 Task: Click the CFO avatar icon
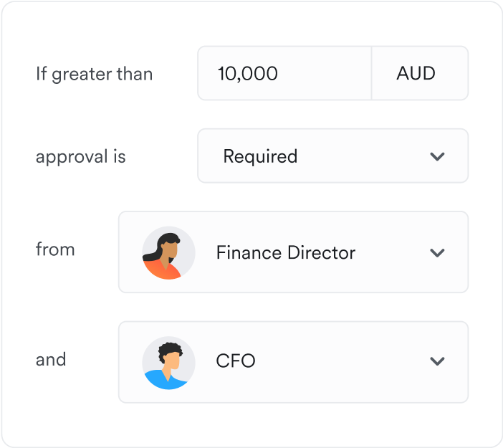(169, 363)
